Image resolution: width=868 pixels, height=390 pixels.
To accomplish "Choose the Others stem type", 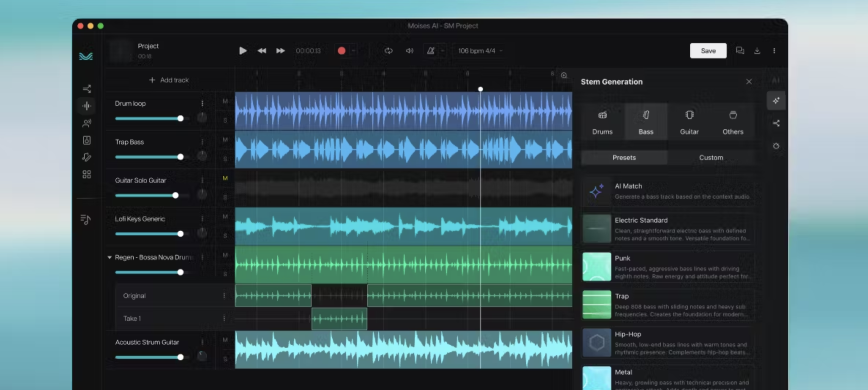I will (x=732, y=122).
